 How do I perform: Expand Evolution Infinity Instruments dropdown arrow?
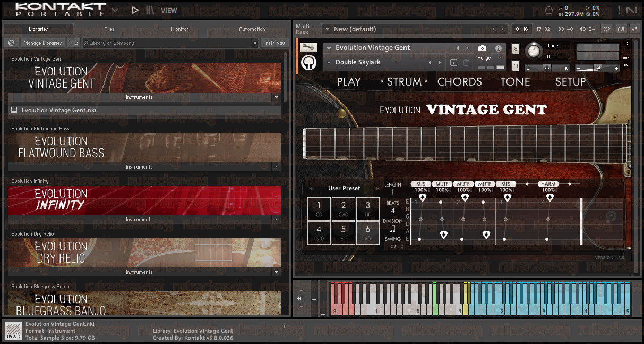[276, 220]
